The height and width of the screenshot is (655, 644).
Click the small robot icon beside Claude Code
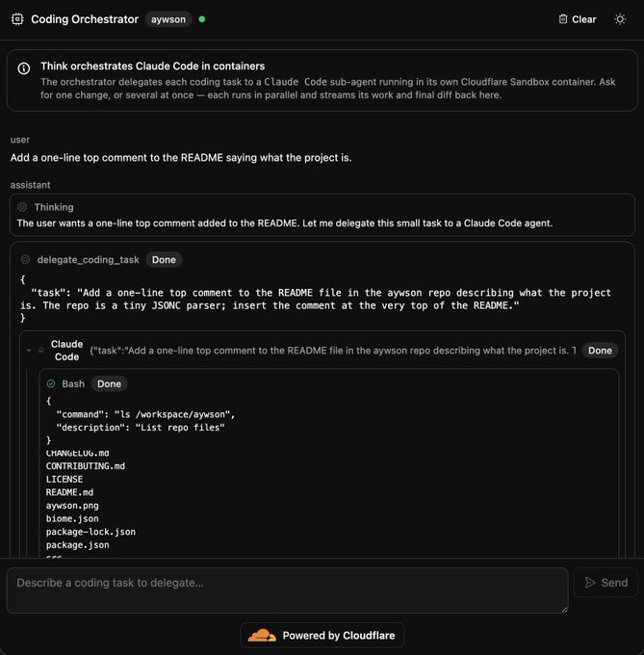(40, 351)
